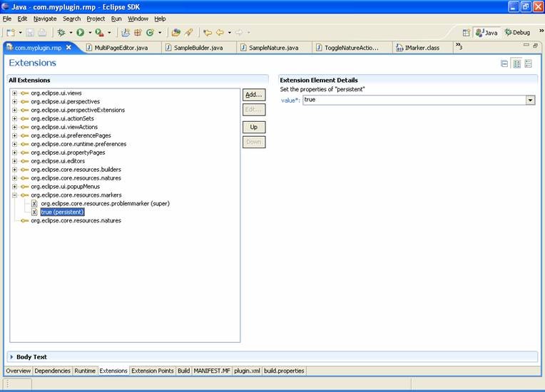Screen dimensions: 545x392
Task: Click the New Java Project icon
Action: click(x=126, y=33)
